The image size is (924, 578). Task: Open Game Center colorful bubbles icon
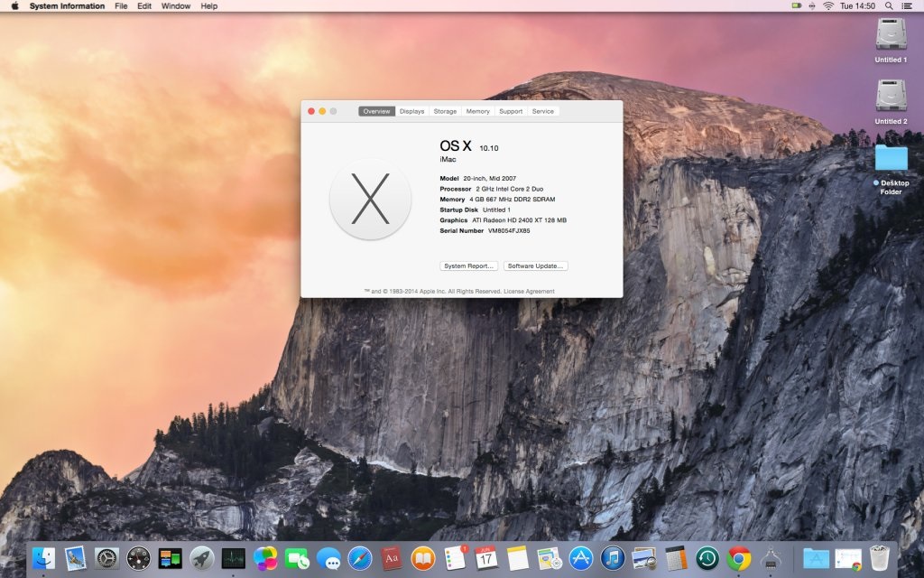click(265, 558)
